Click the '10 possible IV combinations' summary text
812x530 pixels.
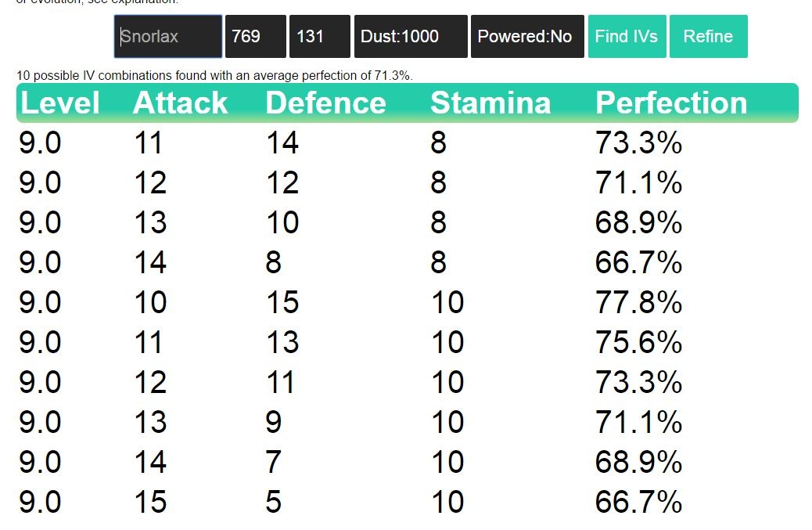[x=214, y=75]
